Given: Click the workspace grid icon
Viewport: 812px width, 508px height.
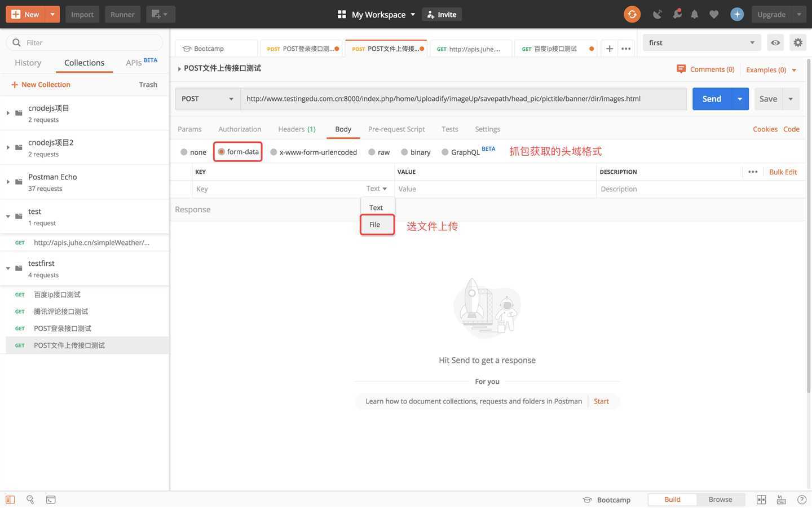Looking at the screenshot, I should pyautogui.click(x=342, y=14).
